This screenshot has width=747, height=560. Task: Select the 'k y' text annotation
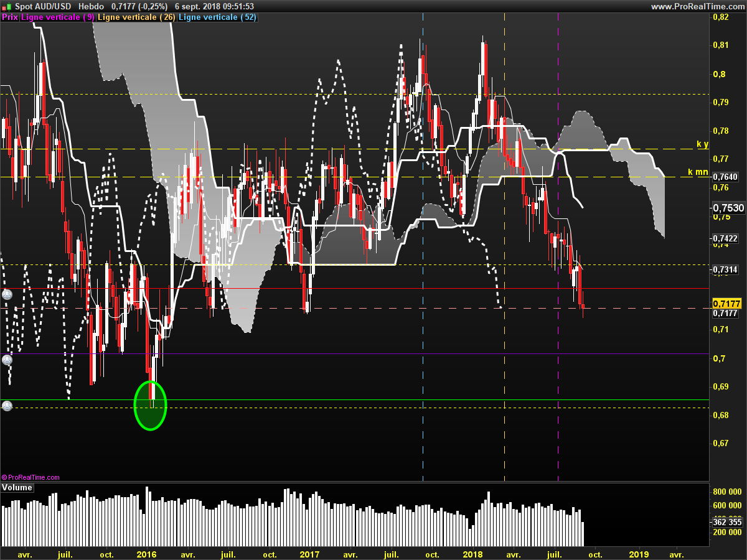702,144
